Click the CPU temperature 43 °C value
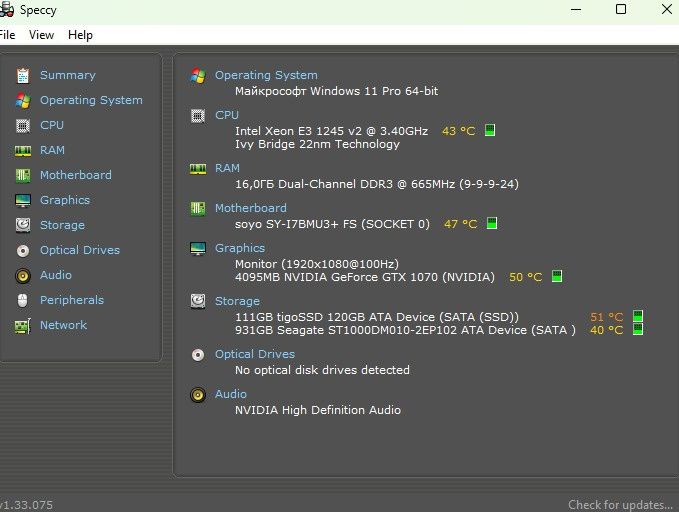679x512 pixels. click(x=458, y=131)
